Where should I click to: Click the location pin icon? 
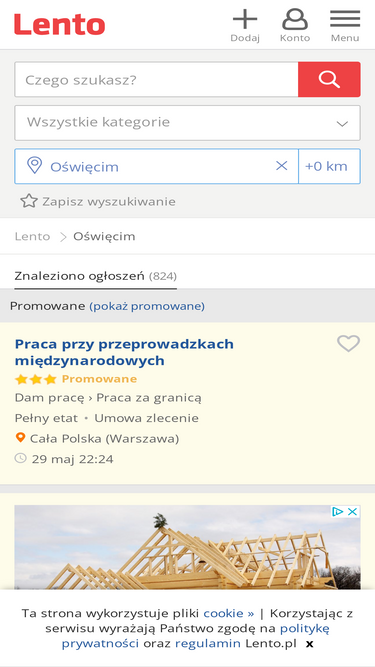point(34,165)
